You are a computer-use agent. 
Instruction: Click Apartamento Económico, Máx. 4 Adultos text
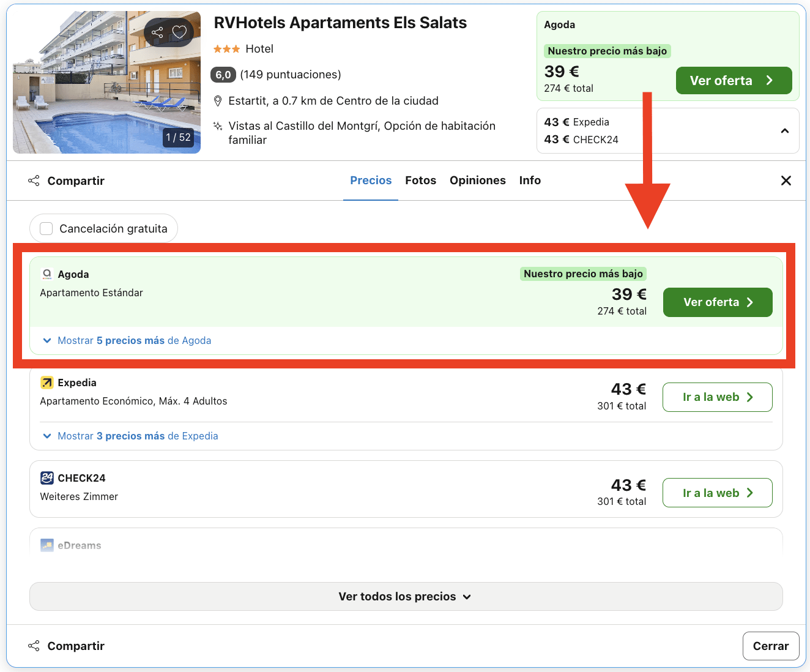(133, 401)
